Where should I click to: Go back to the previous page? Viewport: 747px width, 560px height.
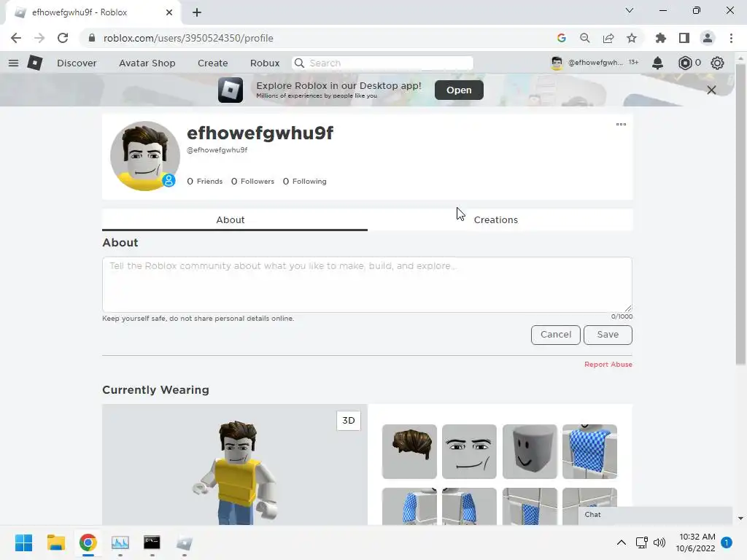tap(16, 38)
